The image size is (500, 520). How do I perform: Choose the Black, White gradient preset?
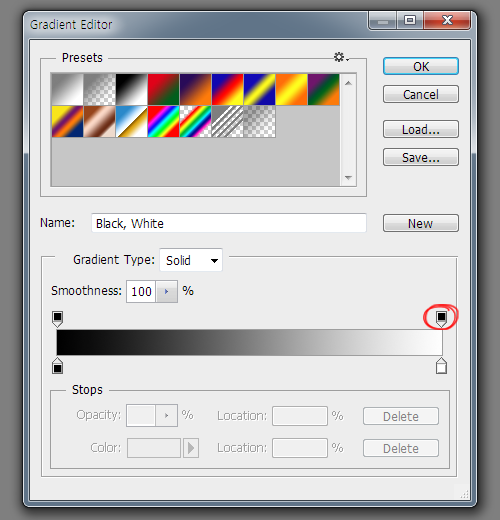pyautogui.click(x=131, y=89)
